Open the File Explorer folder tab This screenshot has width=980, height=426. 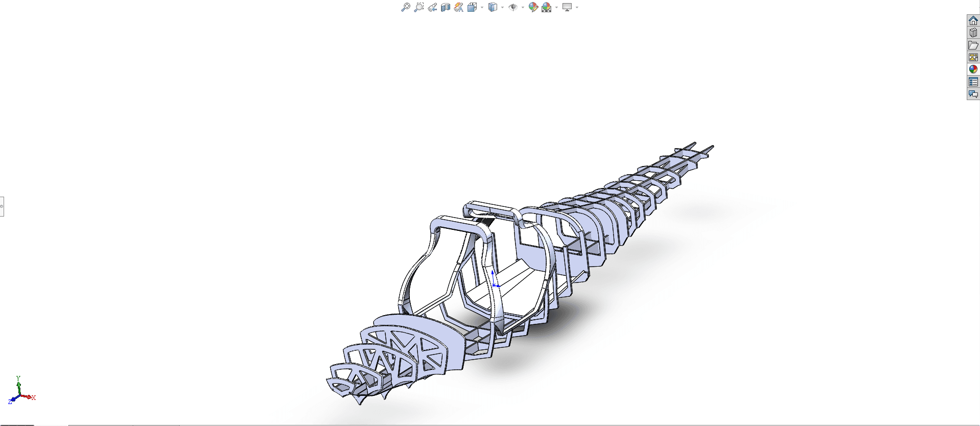[x=973, y=45]
